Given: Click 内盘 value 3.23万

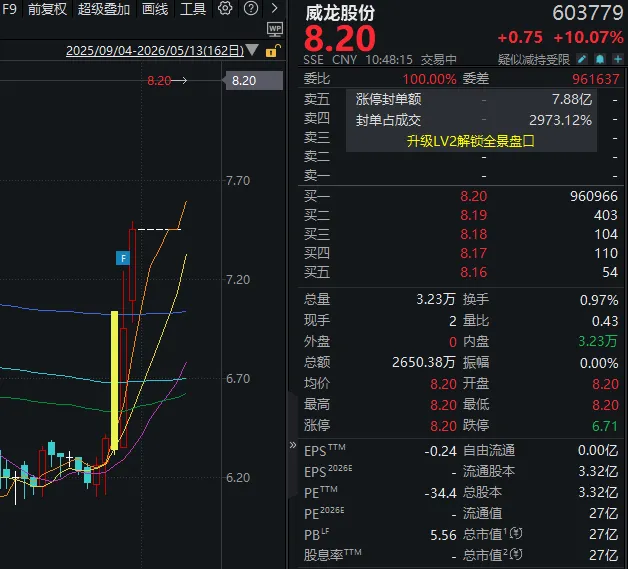Looking at the screenshot, I should [598, 342].
